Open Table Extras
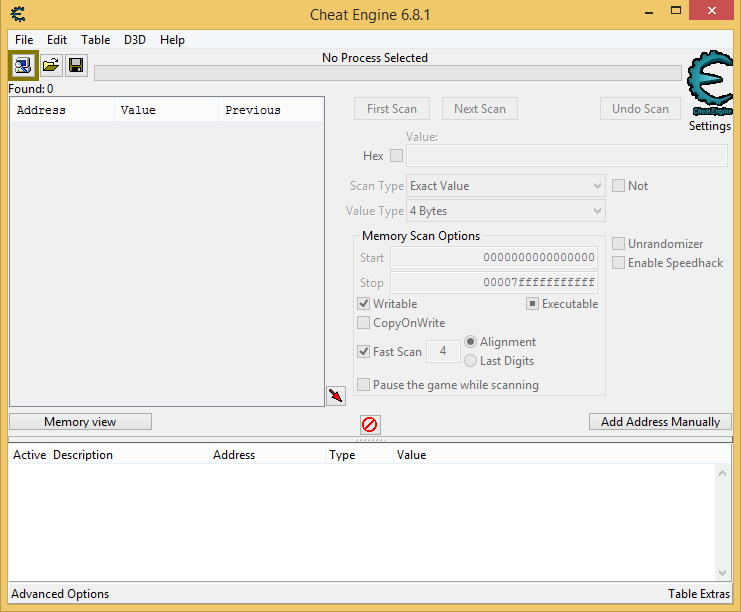Image resolution: width=741 pixels, height=612 pixels. tap(699, 594)
